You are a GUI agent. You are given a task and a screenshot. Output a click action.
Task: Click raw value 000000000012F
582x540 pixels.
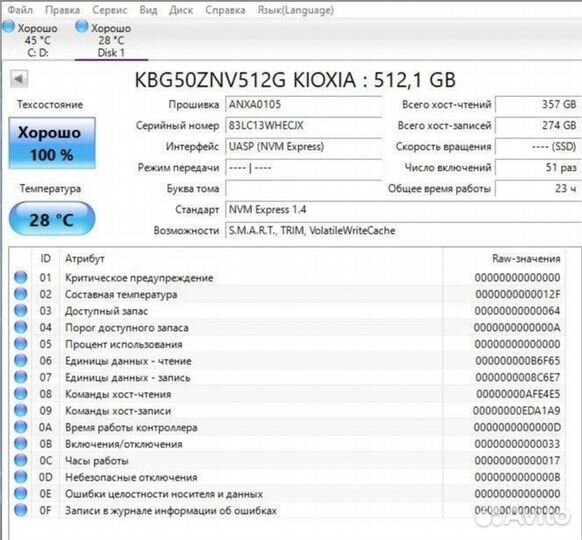pyautogui.click(x=518, y=294)
